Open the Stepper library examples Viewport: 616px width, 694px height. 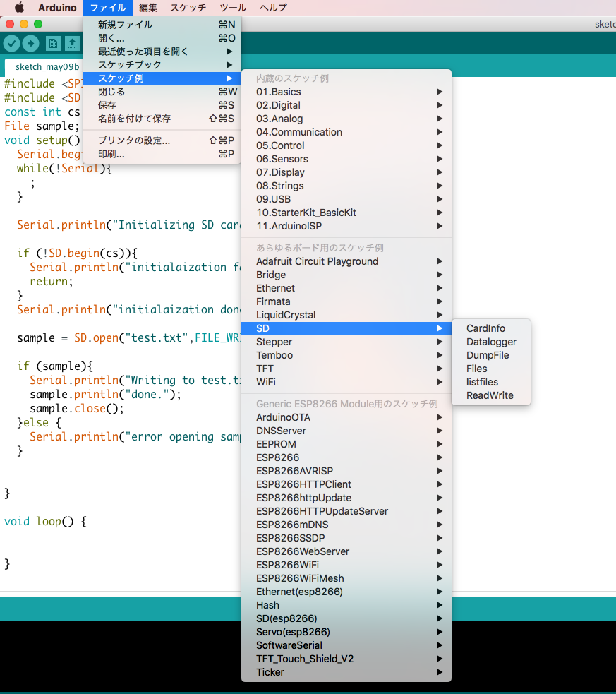coord(346,342)
